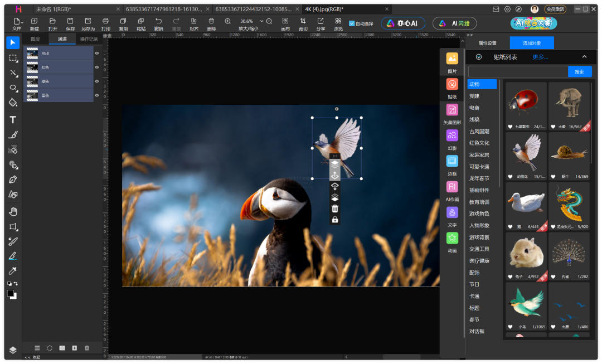Click the 更多... link in sticker list

(x=540, y=57)
